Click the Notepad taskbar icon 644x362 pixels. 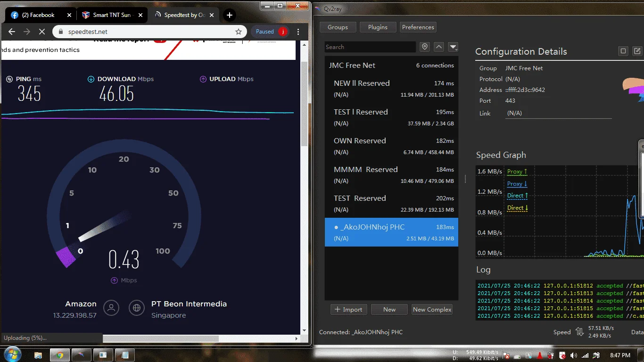click(125, 355)
